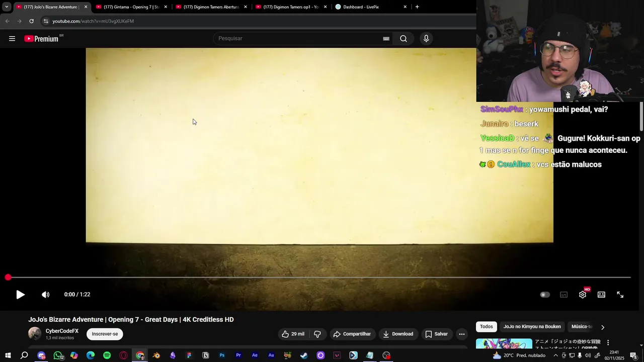Open the tab search dropdown arrow
This screenshot has height=362, width=644.
pyautogui.click(x=7, y=7)
